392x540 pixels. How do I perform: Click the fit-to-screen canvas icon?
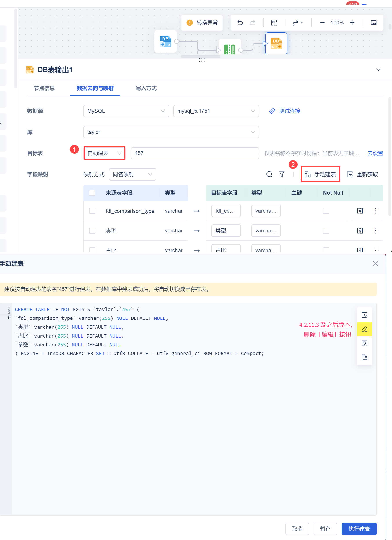274,23
